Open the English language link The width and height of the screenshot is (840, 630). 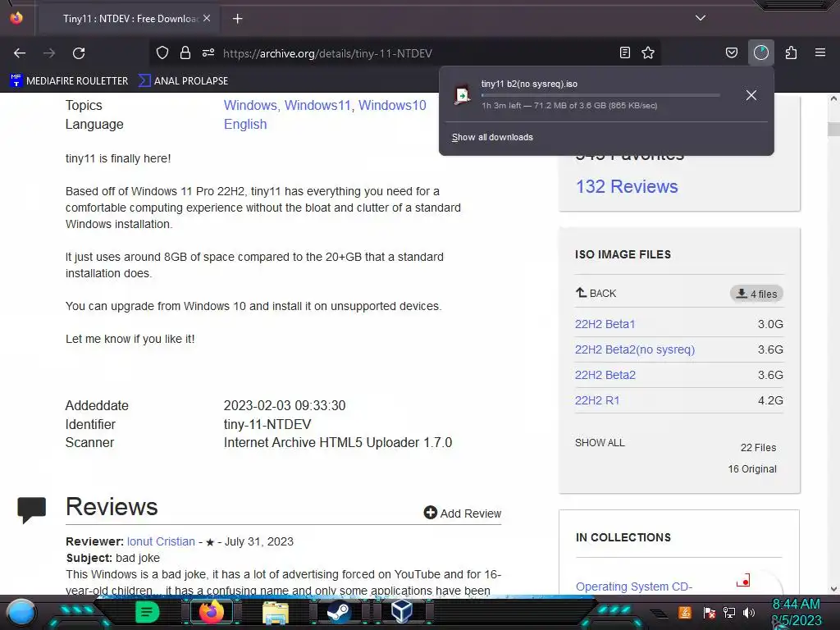245,125
